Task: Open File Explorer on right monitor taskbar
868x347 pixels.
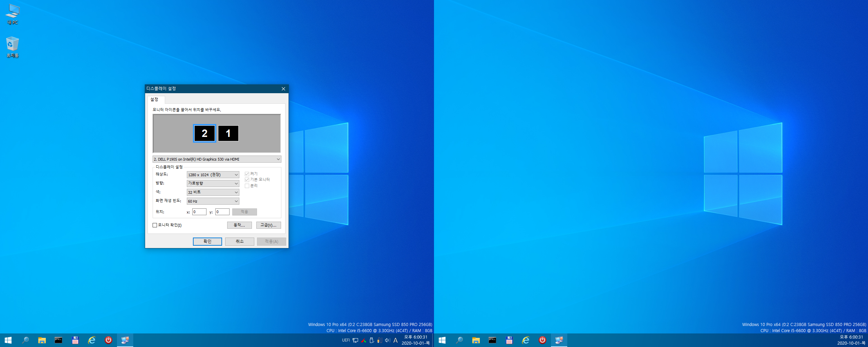Action: click(476, 340)
